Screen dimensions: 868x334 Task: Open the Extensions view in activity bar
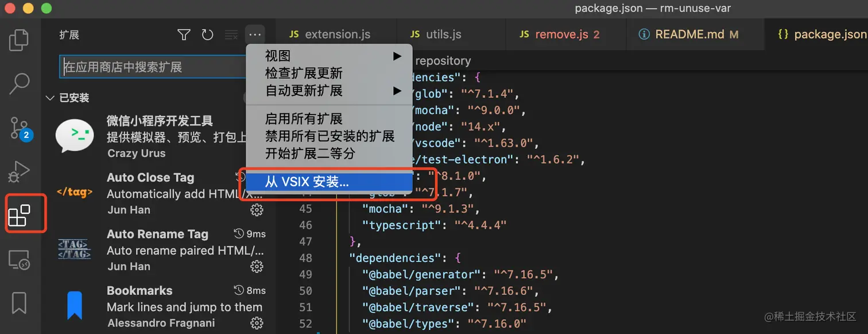click(19, 216)
